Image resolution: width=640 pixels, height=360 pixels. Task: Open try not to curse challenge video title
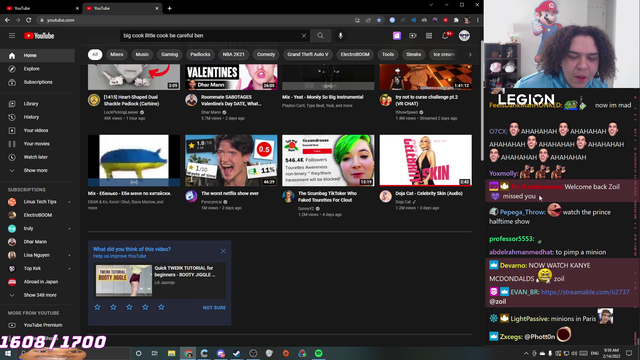click(x=426, y=100)
